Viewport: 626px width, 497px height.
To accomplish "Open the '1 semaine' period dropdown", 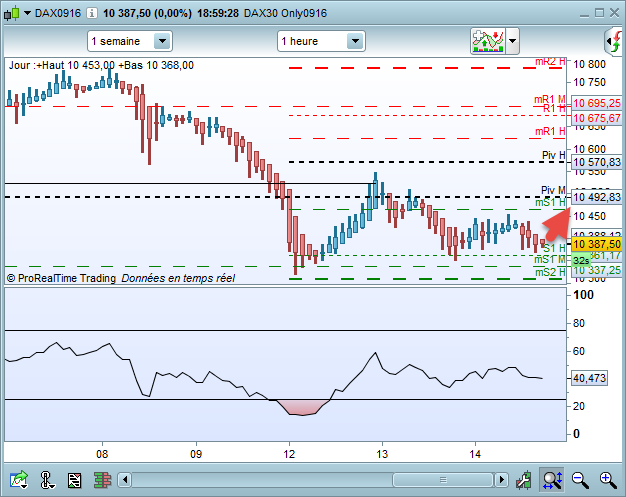I will tap(130, 41).
